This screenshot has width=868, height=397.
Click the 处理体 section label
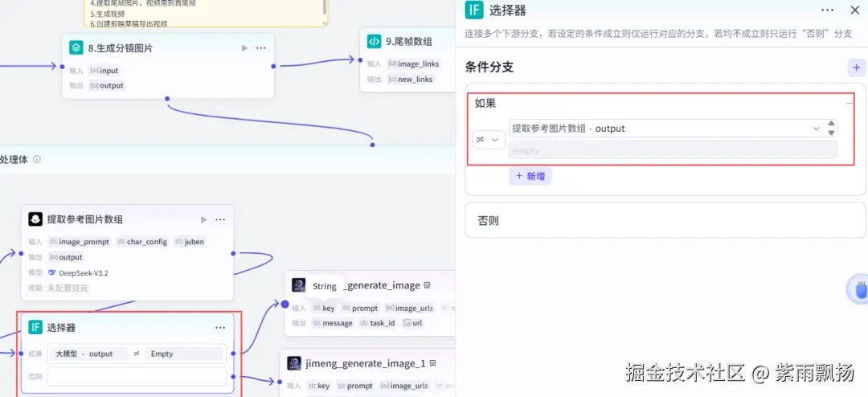[x=14, y=159]
